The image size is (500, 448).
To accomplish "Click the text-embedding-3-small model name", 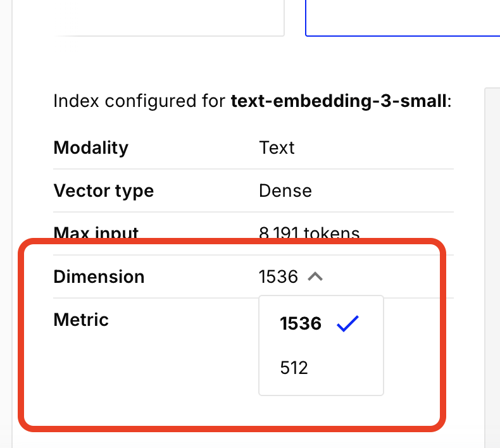I will click(339, 101).
